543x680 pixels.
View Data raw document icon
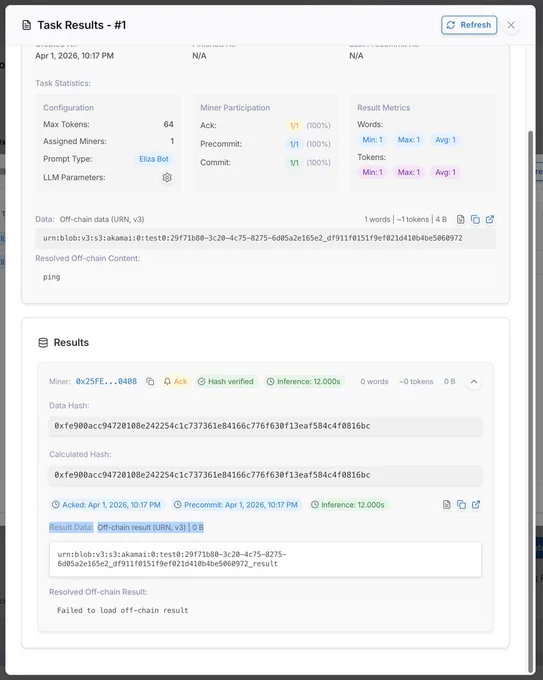pyautogui.click(x=461, y=219)
